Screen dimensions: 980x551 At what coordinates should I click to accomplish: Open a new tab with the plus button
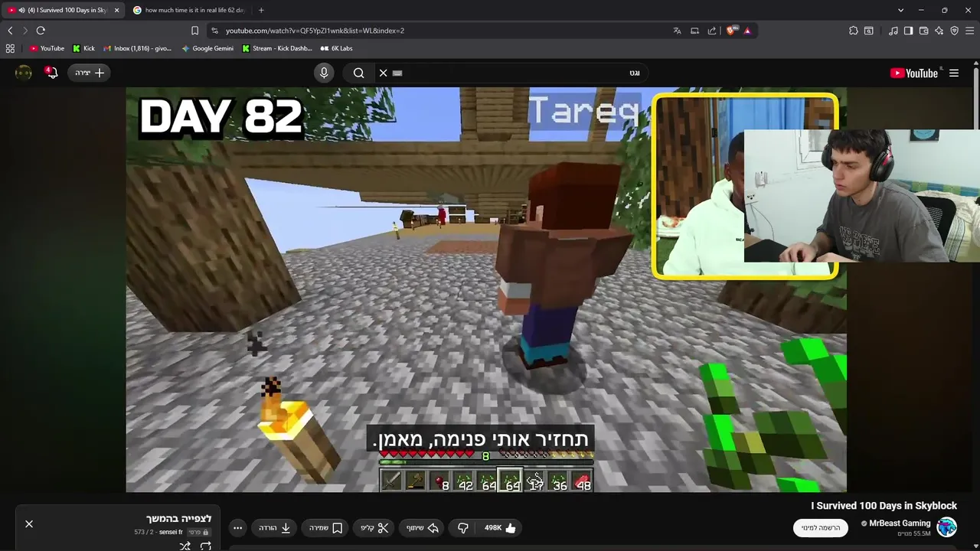(261, 10)
